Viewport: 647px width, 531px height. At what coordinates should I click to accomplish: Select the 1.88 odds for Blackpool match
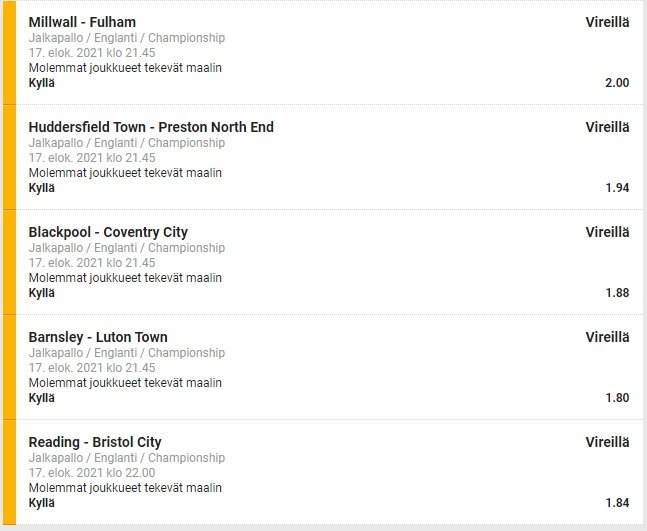click(x=617, y=293)
